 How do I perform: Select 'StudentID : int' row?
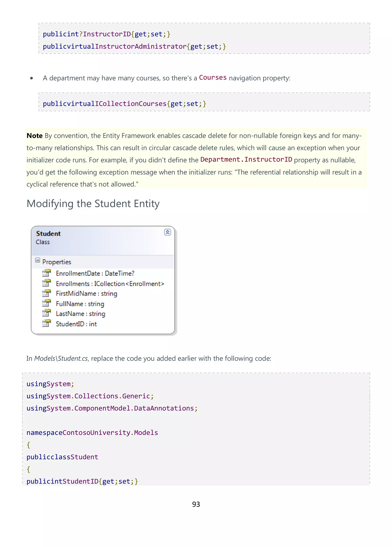click(x=76, y=324)
